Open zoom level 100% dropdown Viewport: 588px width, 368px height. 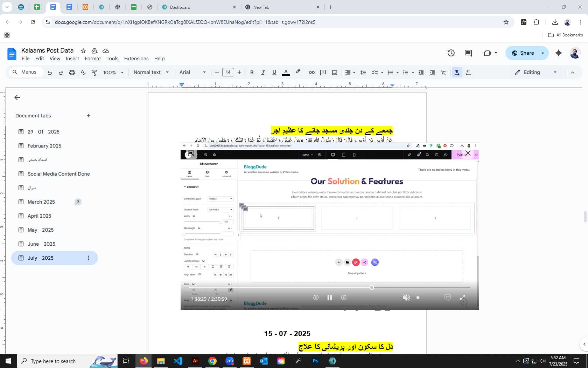click(113, 73)
